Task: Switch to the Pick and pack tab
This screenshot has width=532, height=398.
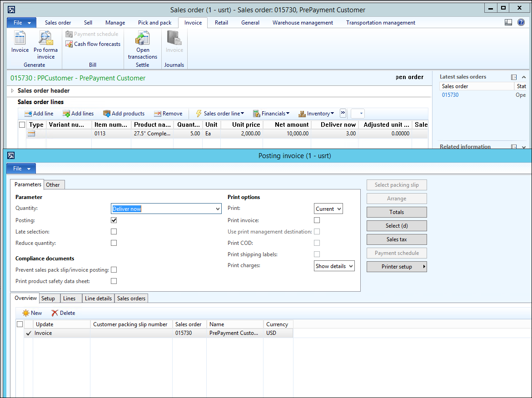Action: coord(154,23)
